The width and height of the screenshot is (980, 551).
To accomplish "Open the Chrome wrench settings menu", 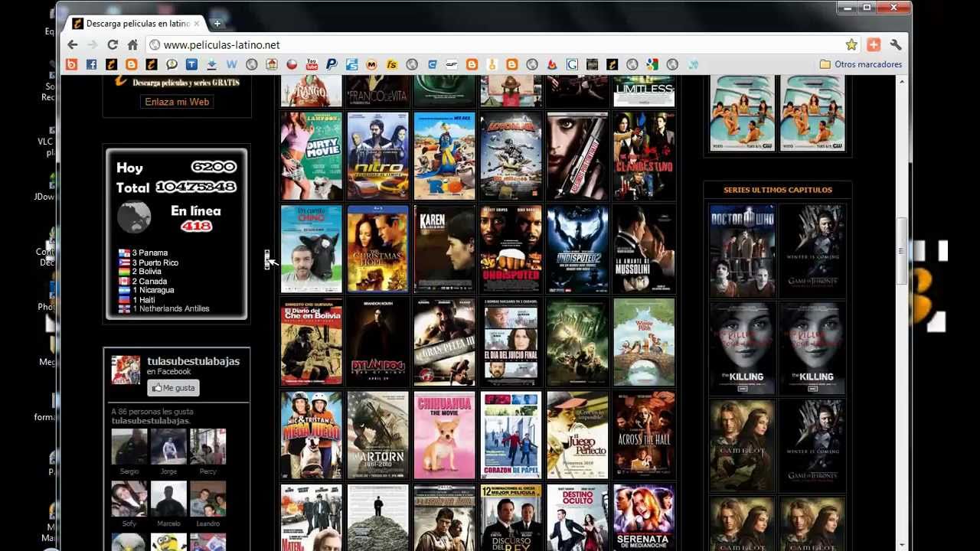I will (896, 45).
